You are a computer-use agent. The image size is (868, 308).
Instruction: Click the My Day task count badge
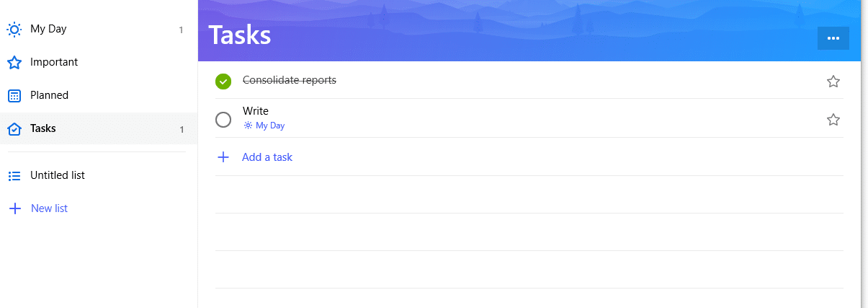181,30
